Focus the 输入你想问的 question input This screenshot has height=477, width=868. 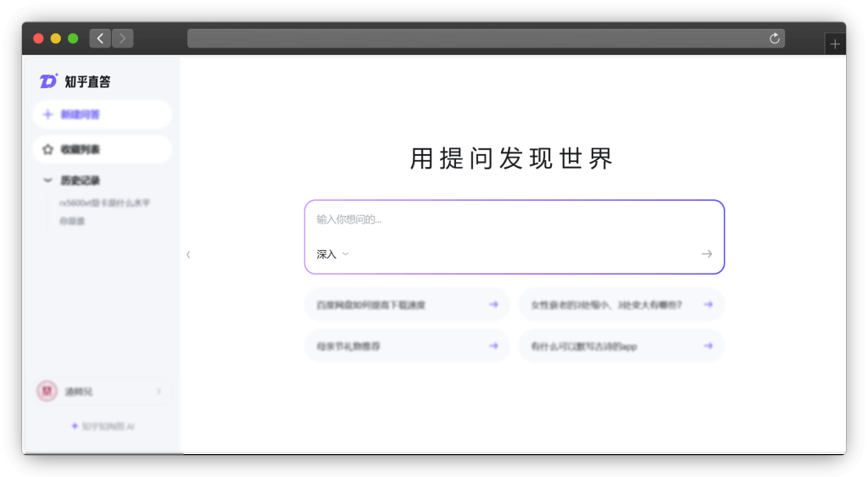[x=515, y=219]
